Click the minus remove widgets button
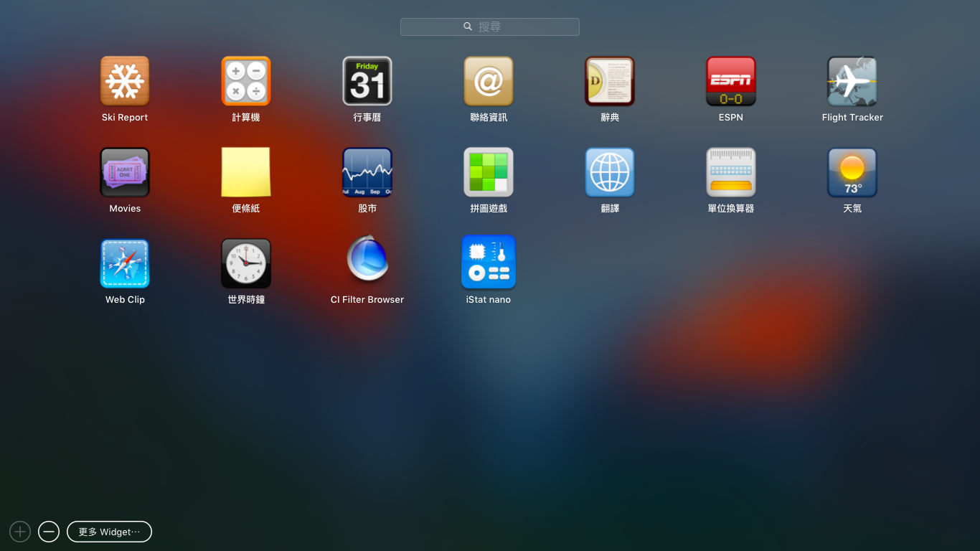Image resolution: width=980 pixels, height=551 pixels. (49, 532)
